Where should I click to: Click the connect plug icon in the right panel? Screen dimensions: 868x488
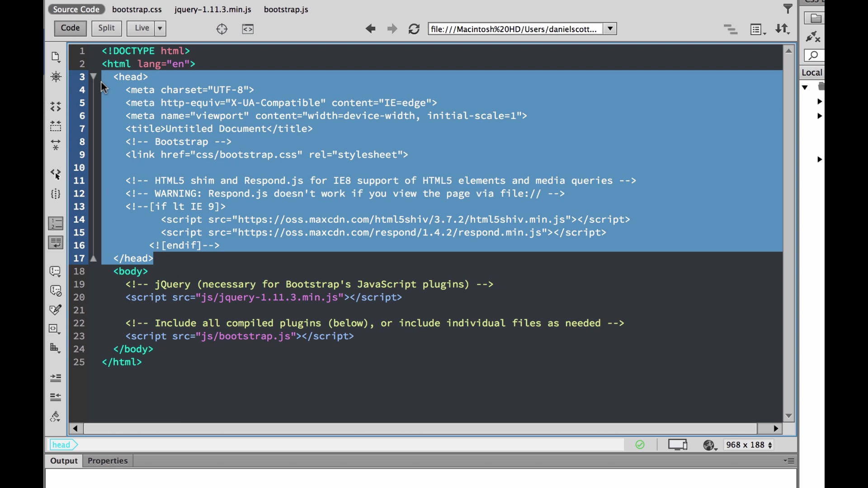(x=813, y=37)
